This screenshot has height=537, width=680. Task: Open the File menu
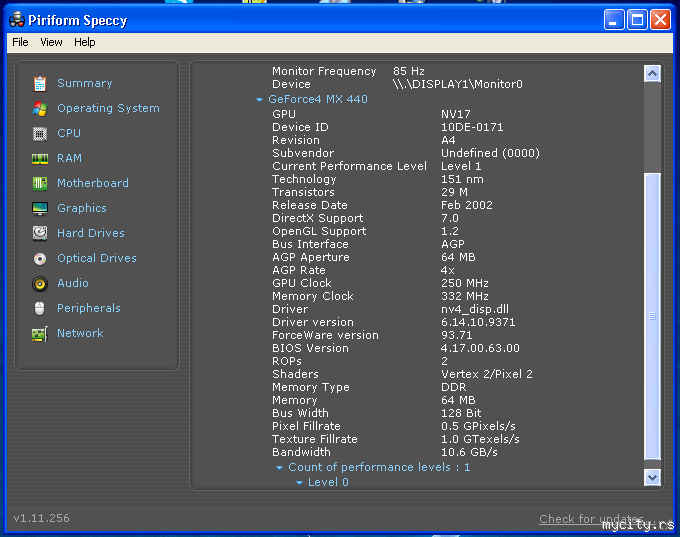20,42
